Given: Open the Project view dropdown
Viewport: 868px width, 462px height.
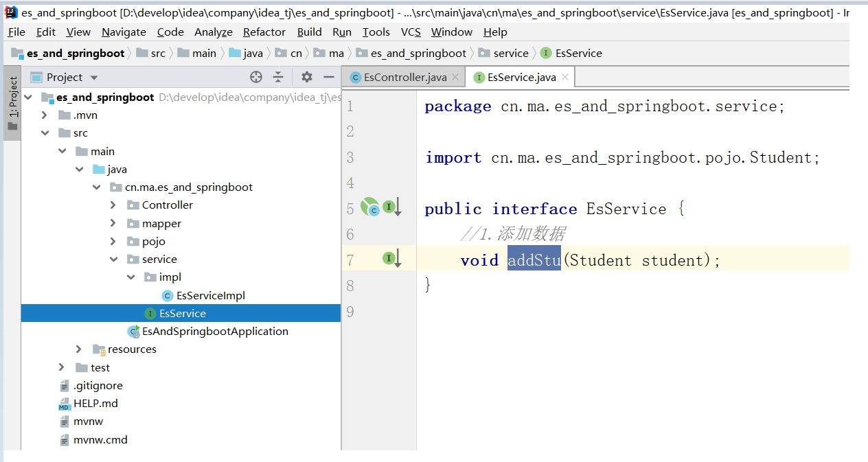Looking at the screenshot, I should 94,78.
